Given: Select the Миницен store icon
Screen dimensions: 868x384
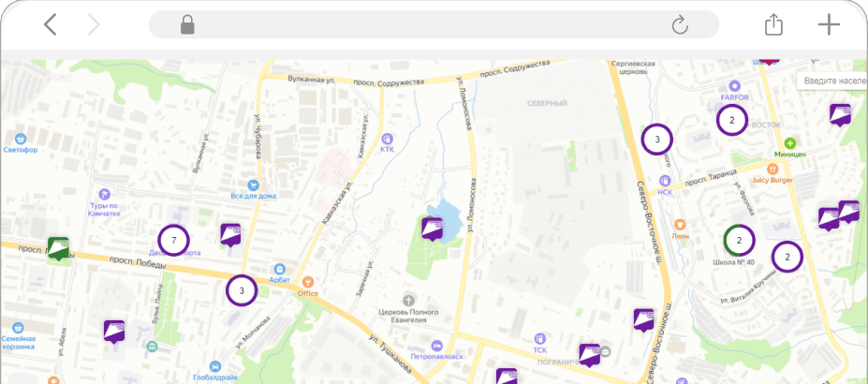Looking at the screenshot, I should click(789, 143).
